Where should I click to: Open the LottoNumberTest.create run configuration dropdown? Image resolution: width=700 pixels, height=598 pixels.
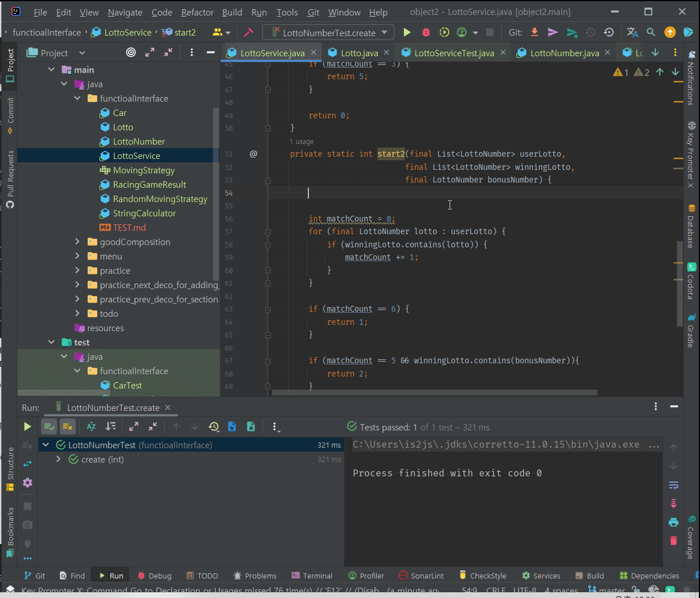click(x=328, y=33)
